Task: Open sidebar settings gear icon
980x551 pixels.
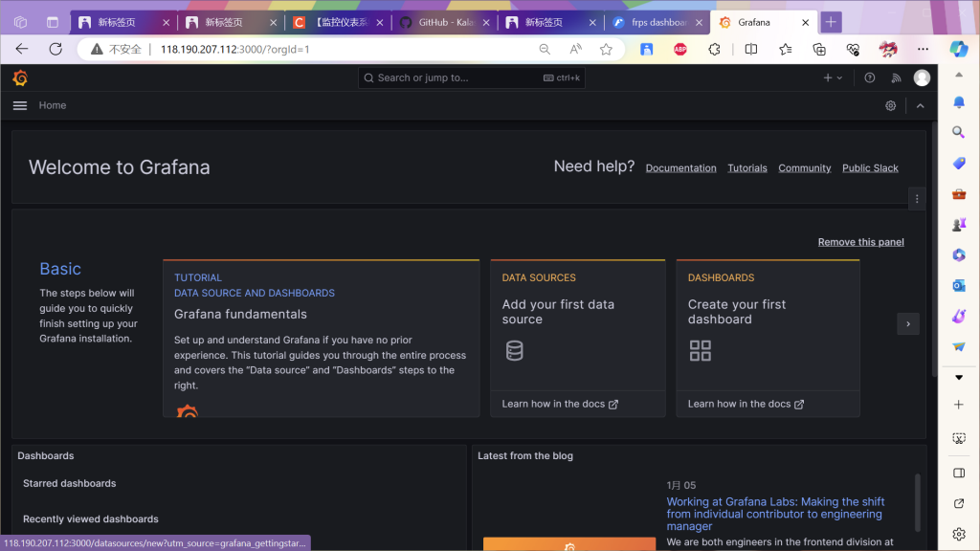Action: point(959,534)
